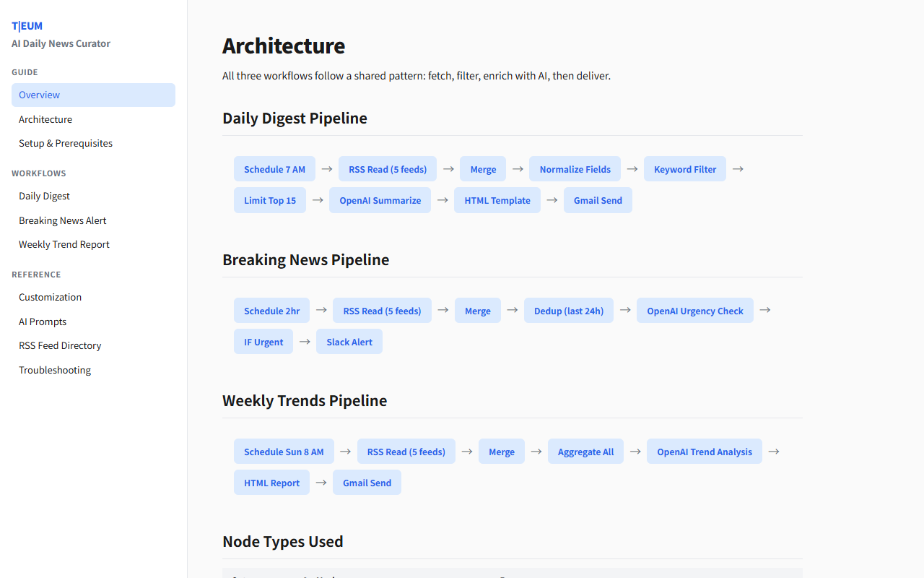This screenshot has width=924, height=578.
Task: Select the Schedule 7 AM node
Action: (274, 168)
